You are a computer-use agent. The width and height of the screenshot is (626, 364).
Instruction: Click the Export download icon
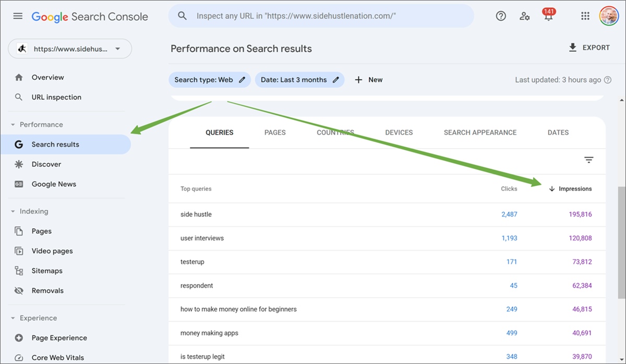(x=573, y=47)
